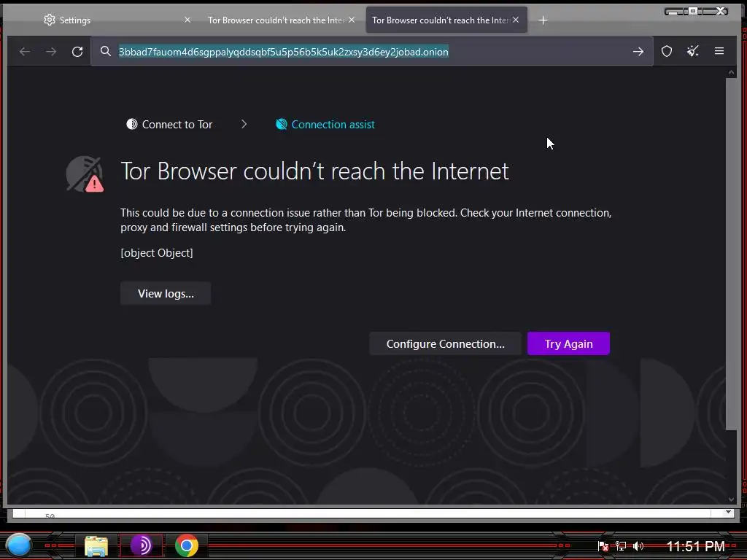
Task: Go back using the back arrow
Action: pyautogui.click(x=25, y=52)
